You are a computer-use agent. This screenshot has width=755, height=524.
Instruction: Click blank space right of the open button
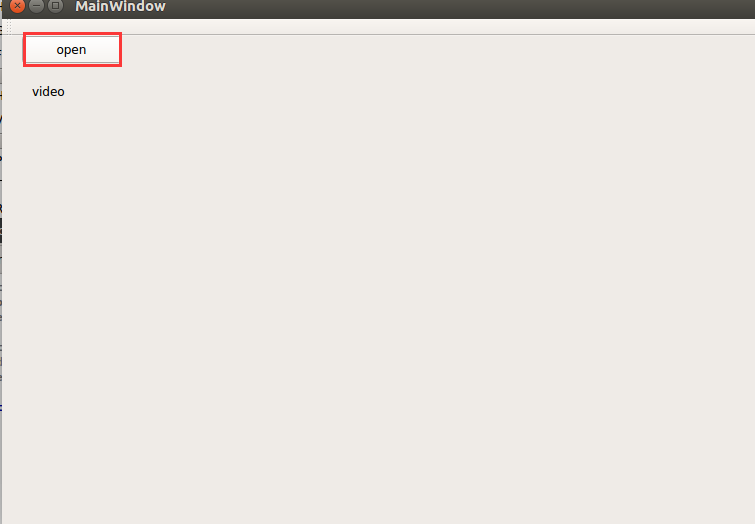pos(433,50)
